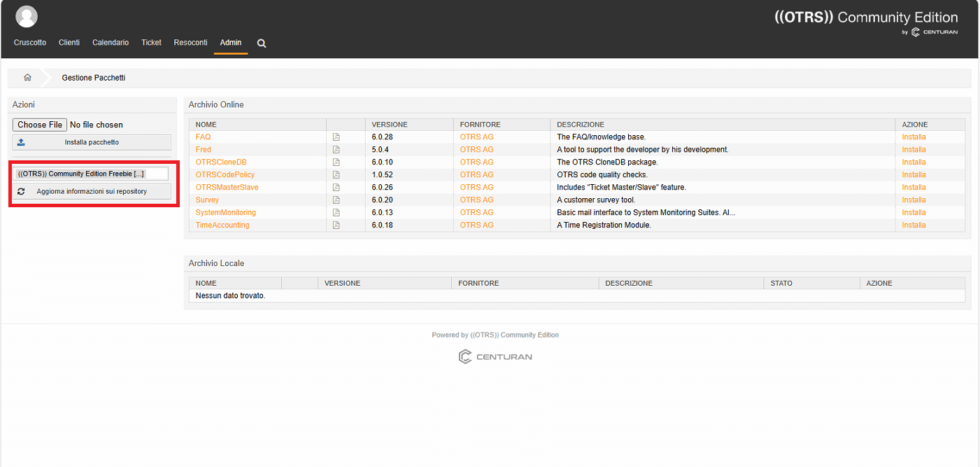Open the search magnifier in navigation bar
Image resolution: width=980 pixels, height=467 pixels.
pyautogui.click(x=262, y=43)
